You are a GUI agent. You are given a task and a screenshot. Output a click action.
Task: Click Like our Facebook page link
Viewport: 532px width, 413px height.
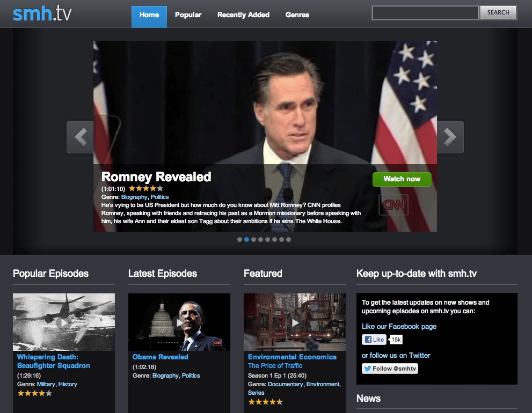(399, 327)
